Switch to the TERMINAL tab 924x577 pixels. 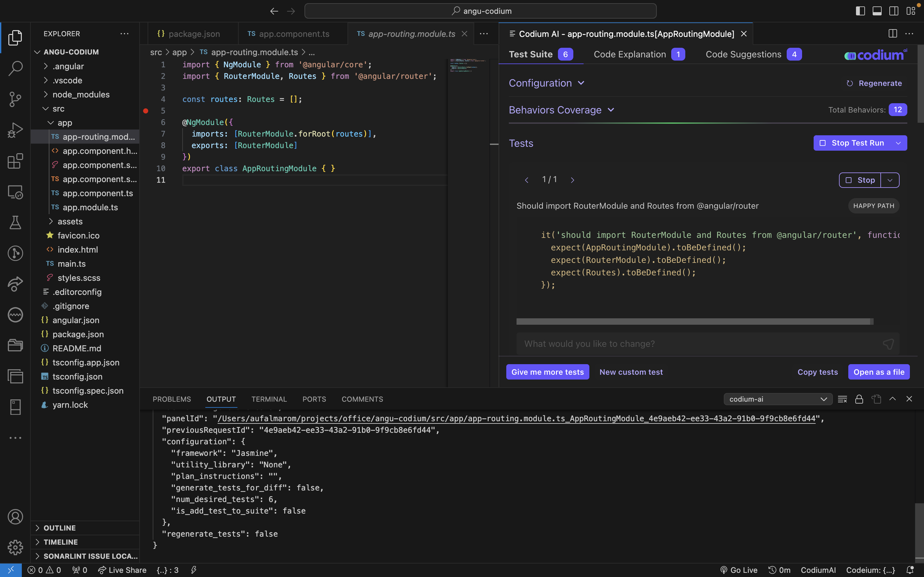(269, 399)
